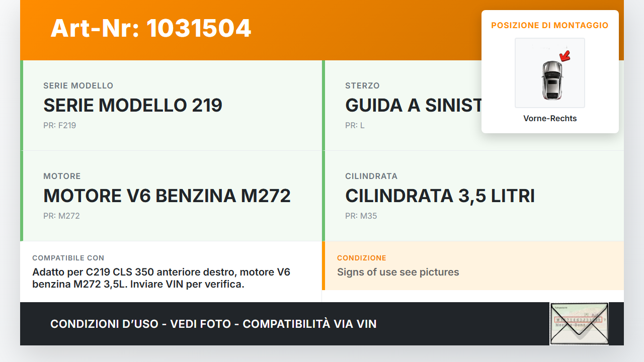Click the POSIZIONE DI MONTAGGIO title
The image size is (644, 362).
coord(549,25)
